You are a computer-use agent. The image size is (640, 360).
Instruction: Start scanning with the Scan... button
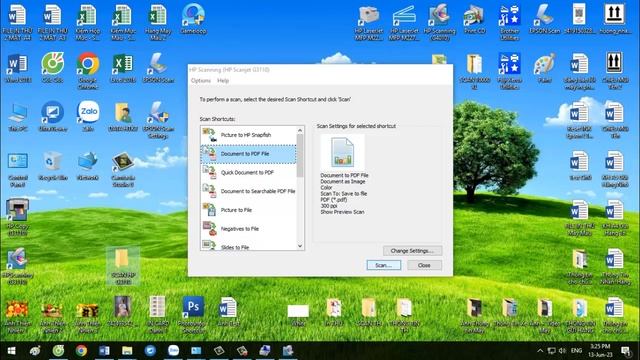point(383,265)
